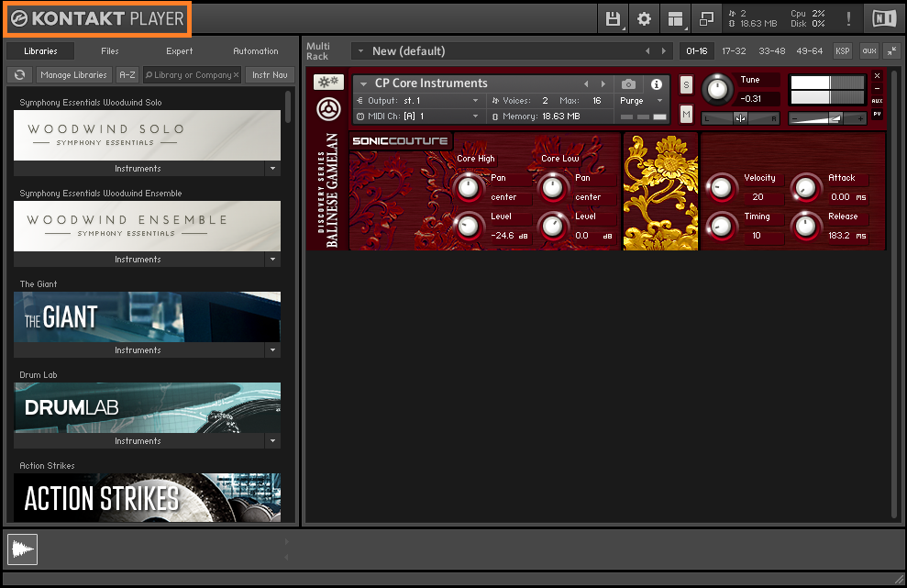Expand Woodwind Solo Instruments dropdown arrow
This screenshot has height=588, width=907.
coord(272,169)
